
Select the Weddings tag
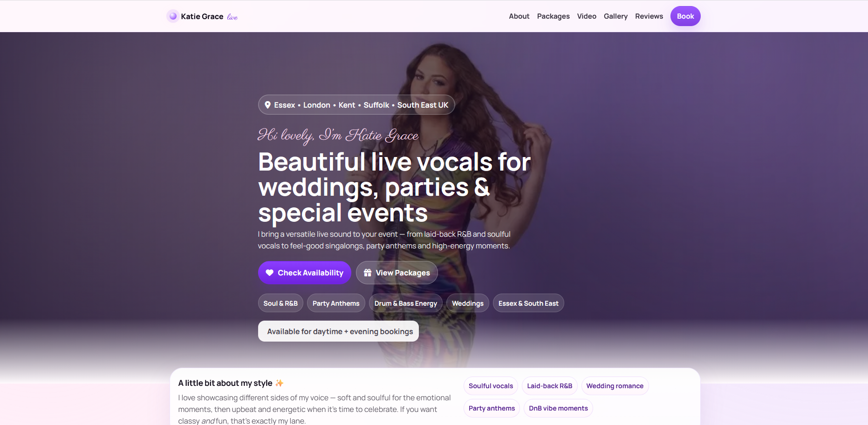tap(468, 303)
